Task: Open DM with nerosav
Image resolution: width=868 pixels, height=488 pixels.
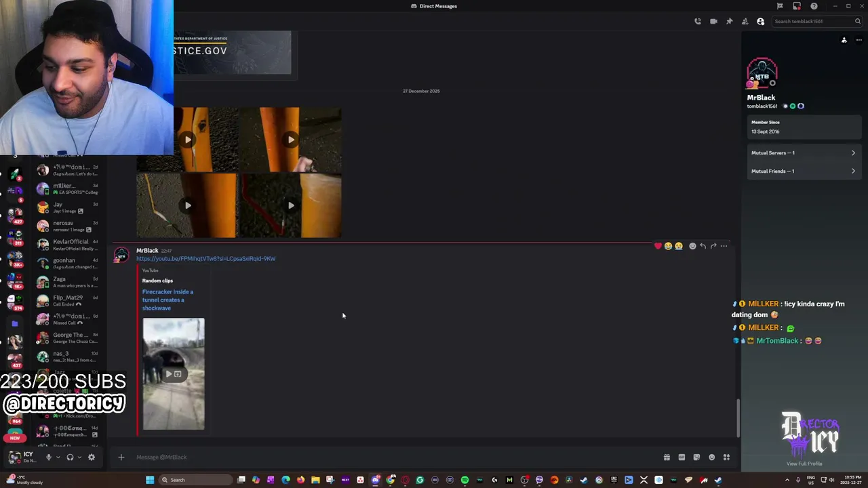Action: 68,226
